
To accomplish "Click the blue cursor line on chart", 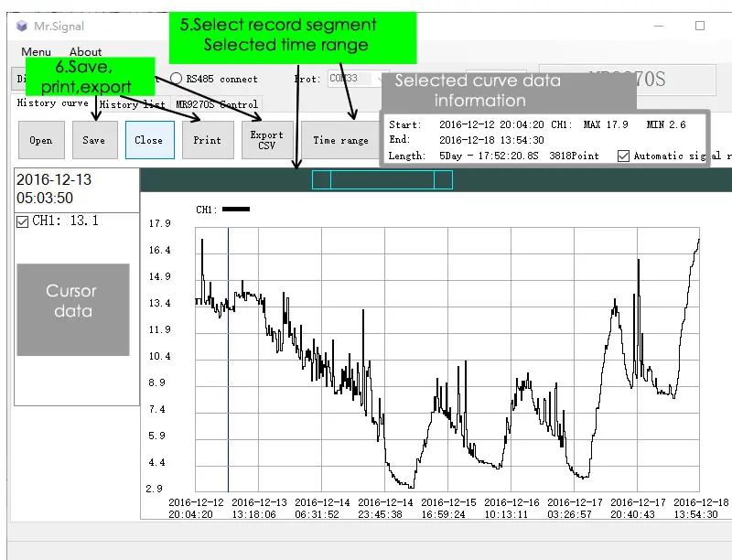I will [228, 360].
